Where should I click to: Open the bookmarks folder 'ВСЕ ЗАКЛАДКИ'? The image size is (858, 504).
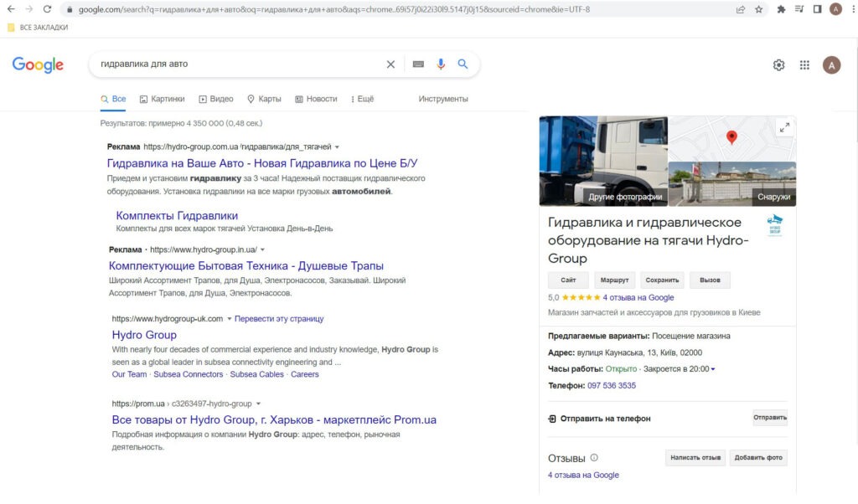click(x=38, y=28)
